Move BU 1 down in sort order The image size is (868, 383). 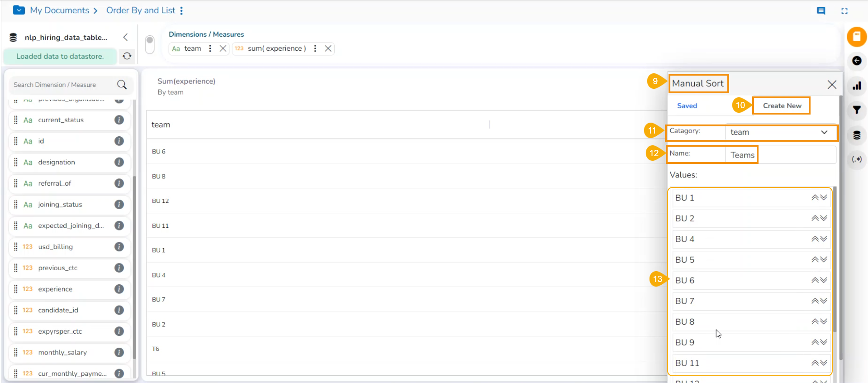coord(824,198)
